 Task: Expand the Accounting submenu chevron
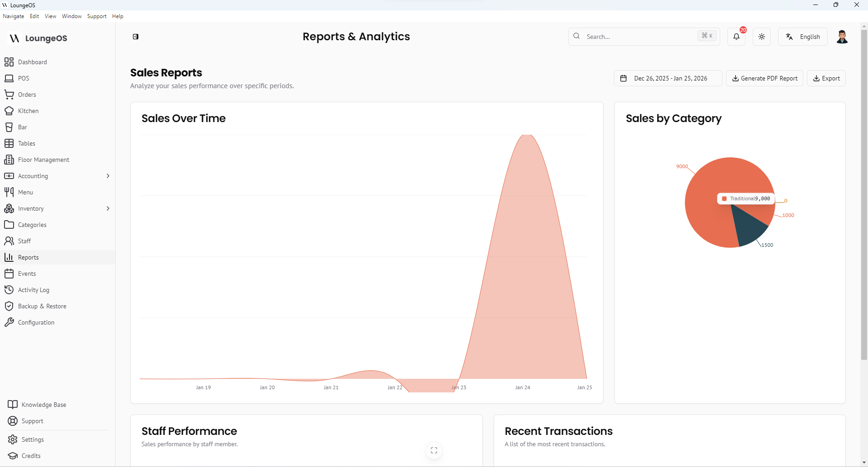pos(108,176)
